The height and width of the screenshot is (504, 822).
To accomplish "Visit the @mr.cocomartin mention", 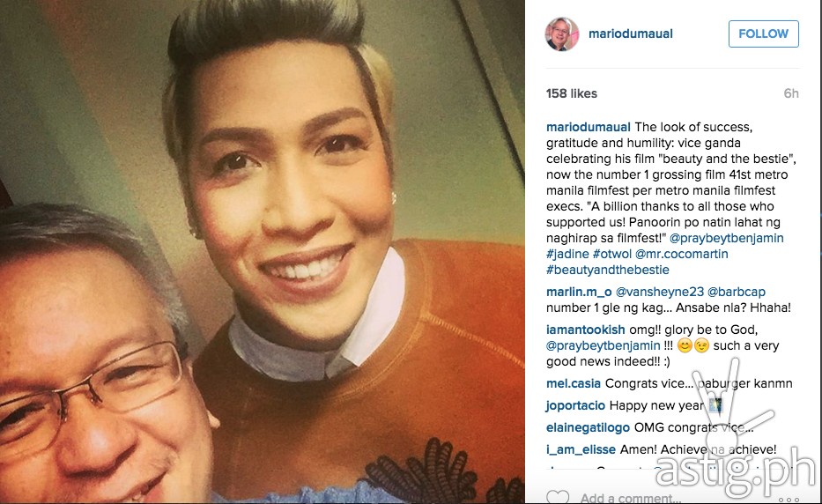I will (682, 254).
